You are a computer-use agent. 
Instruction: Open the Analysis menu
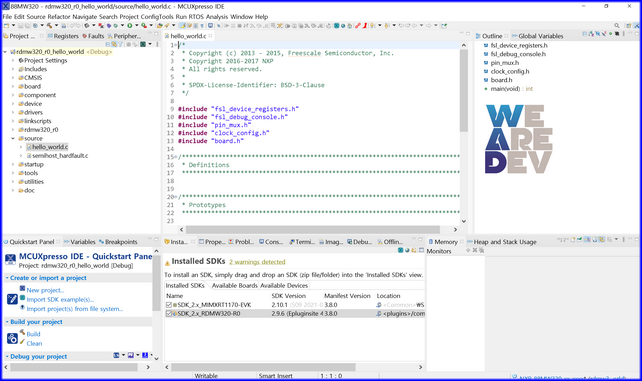pos(217,17)
